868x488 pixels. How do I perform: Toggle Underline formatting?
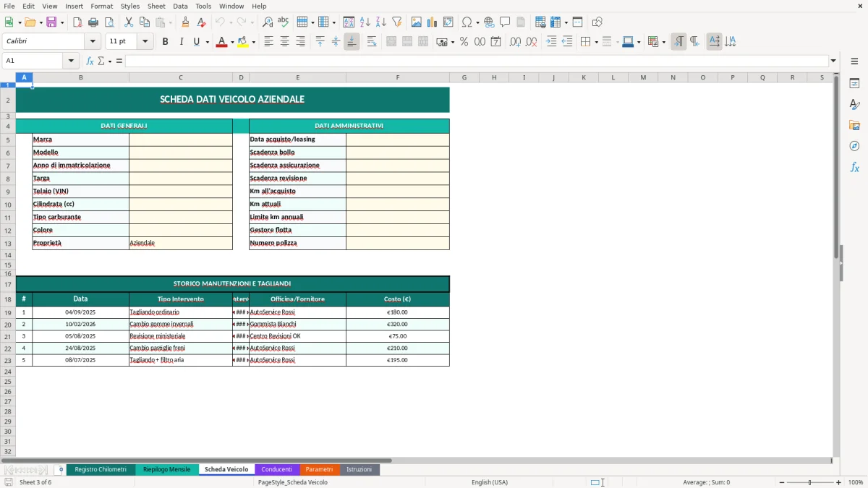click(x=196, y=42)
